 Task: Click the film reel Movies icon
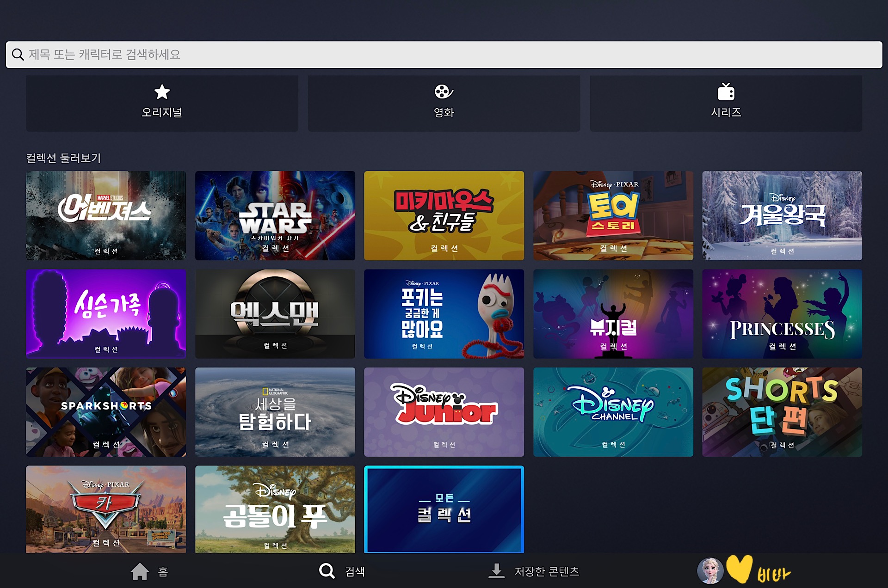444,92
